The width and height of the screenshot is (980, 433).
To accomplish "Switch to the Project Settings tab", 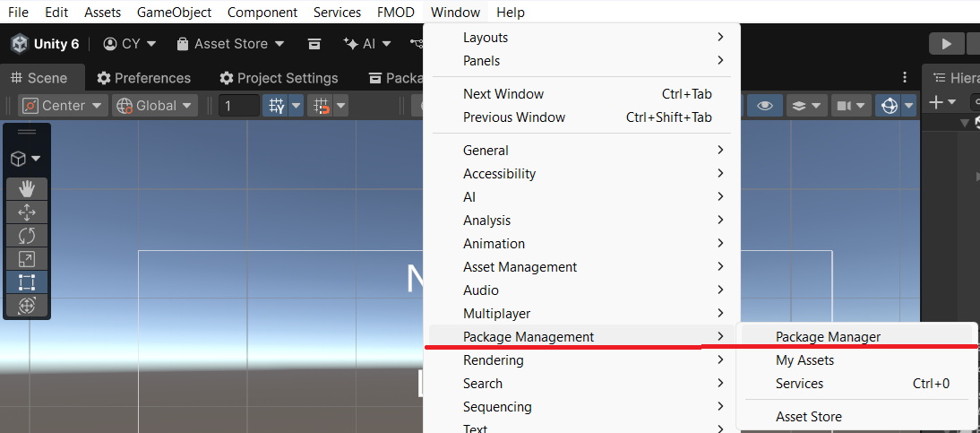I will click(x=279, y=78).
